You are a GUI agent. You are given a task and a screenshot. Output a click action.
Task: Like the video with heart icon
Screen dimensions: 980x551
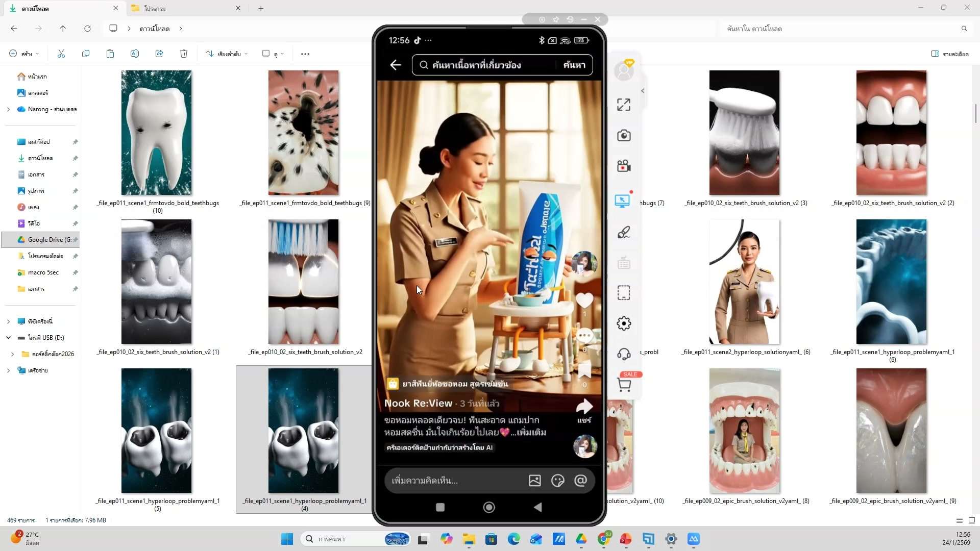click(584, 300)
